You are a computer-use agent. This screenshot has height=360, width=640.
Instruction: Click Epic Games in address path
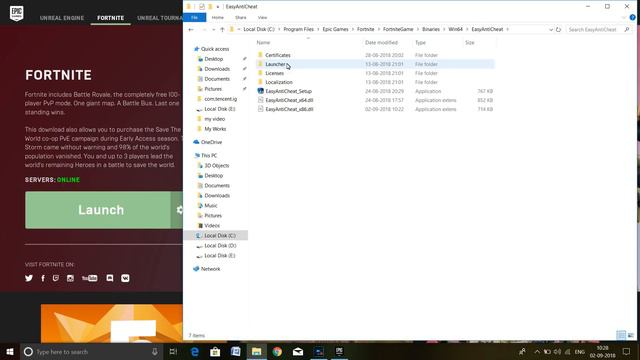(335, 29)
